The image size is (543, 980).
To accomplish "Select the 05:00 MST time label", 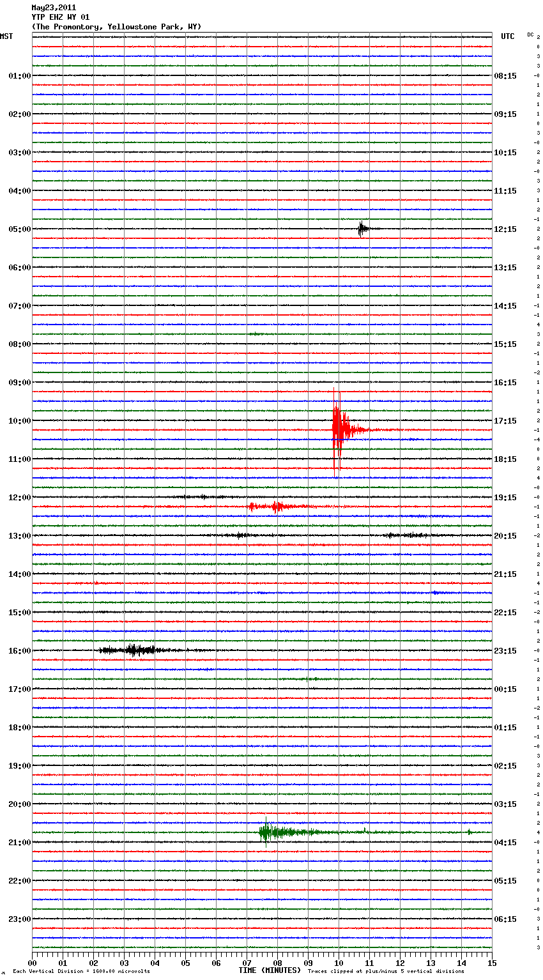I will (19, 229).
